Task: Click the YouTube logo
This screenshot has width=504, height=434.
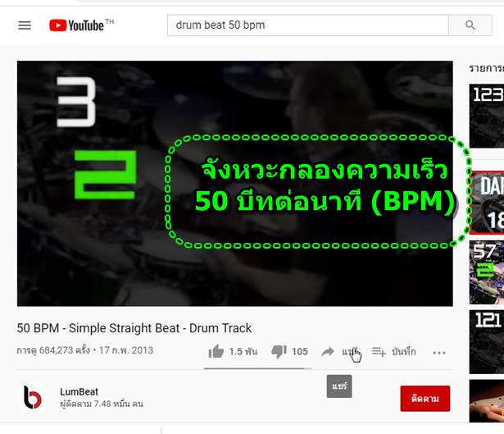Action: [x=82, y=25]
